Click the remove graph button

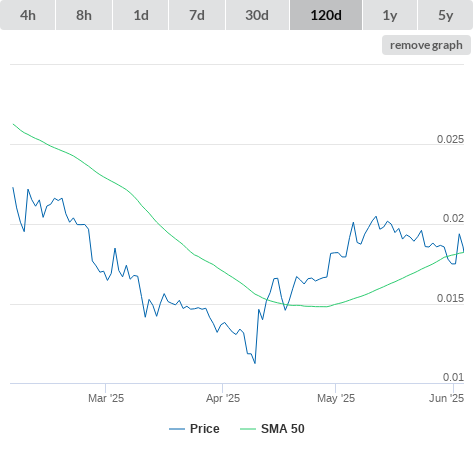coord(426,45)
